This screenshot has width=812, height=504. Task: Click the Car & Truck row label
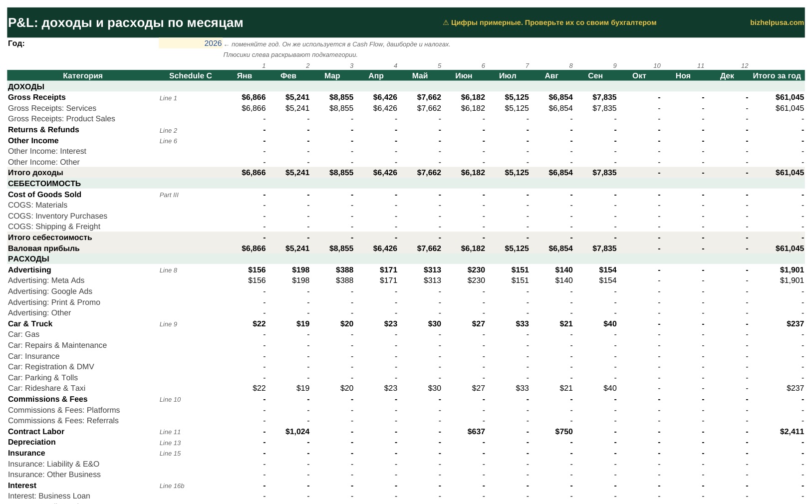click(x=30, y=324)
